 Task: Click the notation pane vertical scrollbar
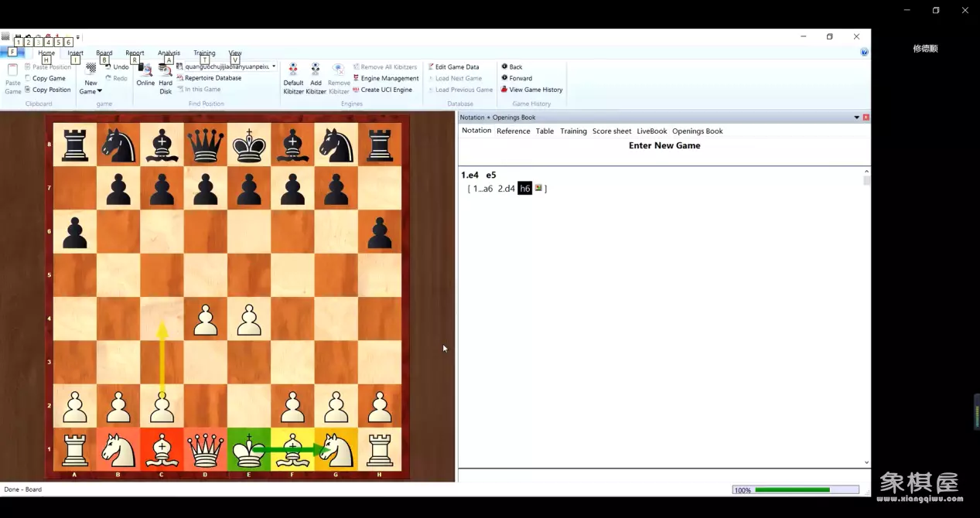click(x=867, y=317)
